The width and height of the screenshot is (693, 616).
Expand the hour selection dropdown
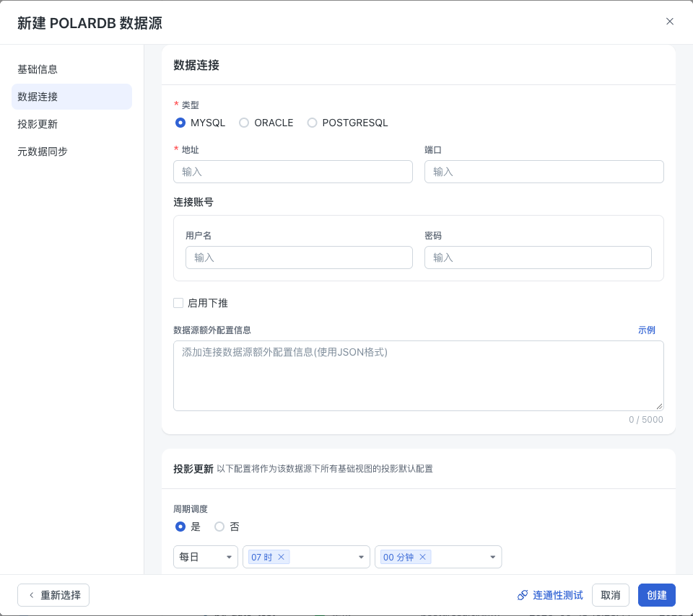pos(361,557)
